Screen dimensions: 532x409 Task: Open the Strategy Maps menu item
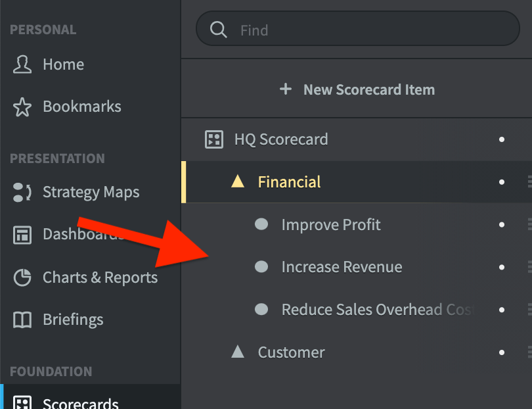point(91,192)
